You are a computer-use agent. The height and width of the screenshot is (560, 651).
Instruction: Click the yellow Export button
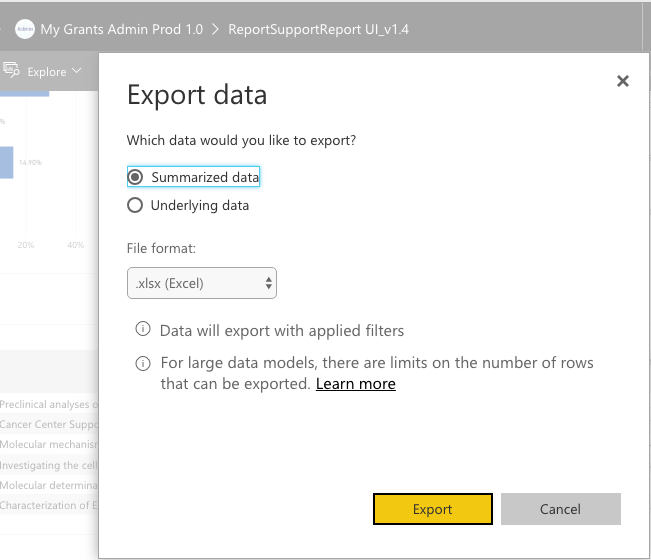(x=433, y=509)
